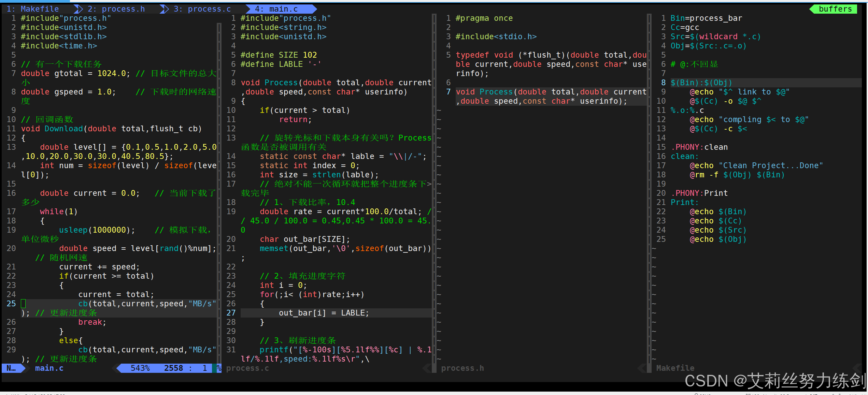Click the process.c window status label

pos(247,368)
